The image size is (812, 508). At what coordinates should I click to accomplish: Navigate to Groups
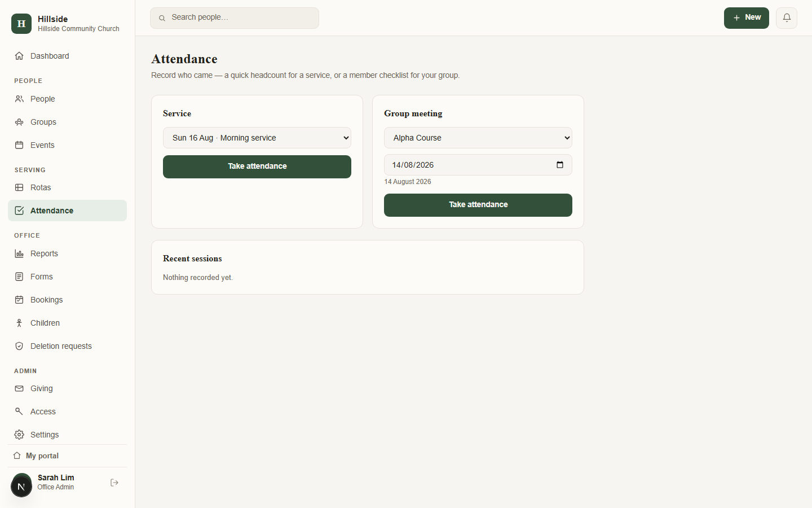point(67,122)
